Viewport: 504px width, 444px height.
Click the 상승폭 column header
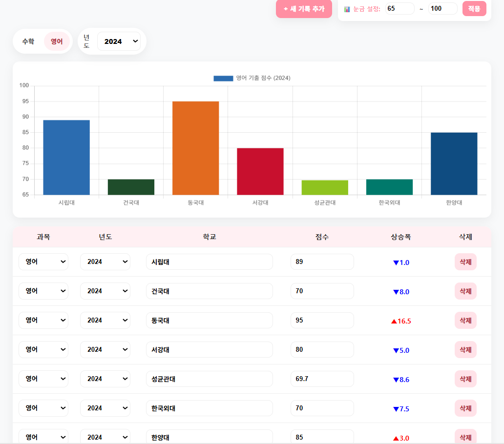pos(400,237)
